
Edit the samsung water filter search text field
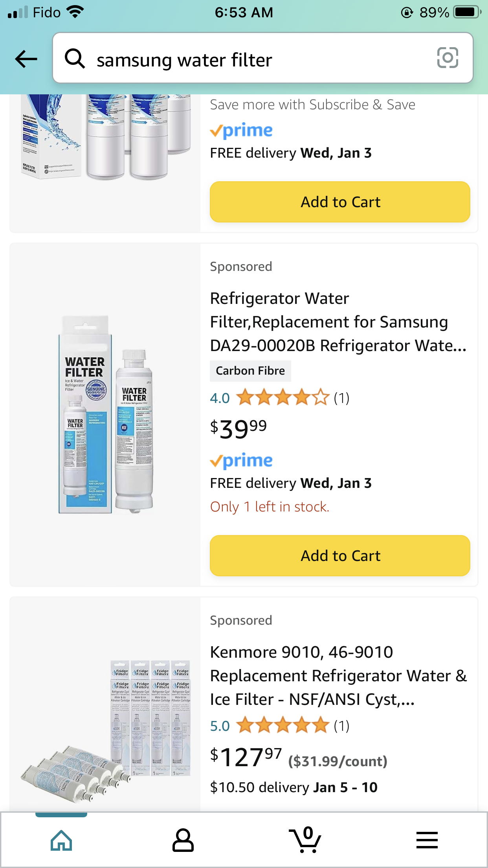(x=236, y=59)
